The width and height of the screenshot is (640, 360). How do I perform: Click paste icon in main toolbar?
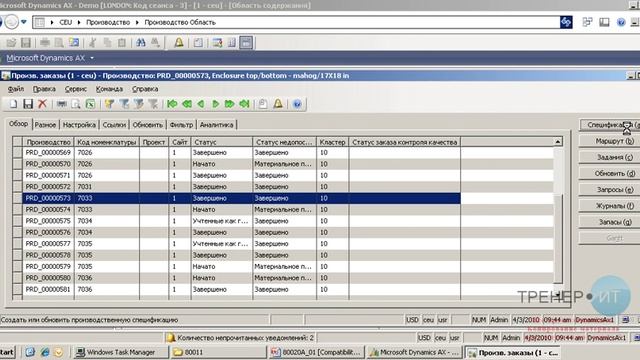[122, 42]
